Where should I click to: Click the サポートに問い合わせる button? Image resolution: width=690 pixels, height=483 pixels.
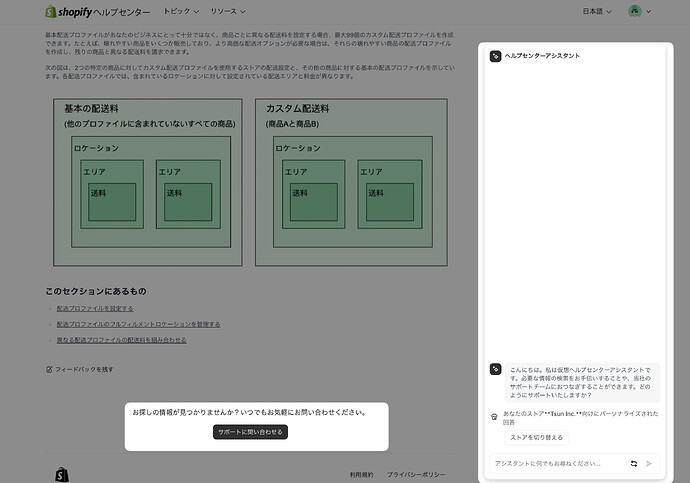pos(250,432)
